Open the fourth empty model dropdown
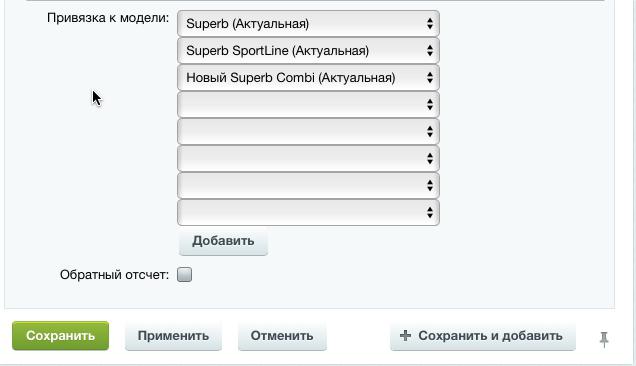 [308, 185]
